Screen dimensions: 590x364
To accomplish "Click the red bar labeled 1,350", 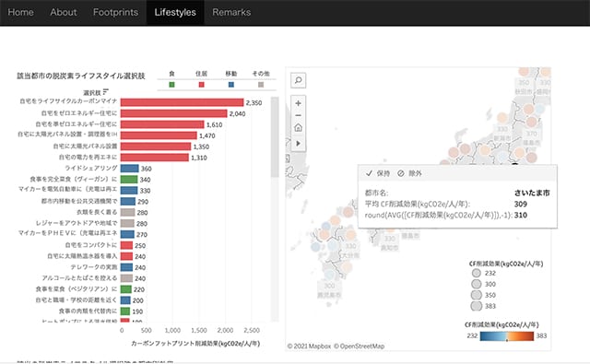I will coord(156,147).
